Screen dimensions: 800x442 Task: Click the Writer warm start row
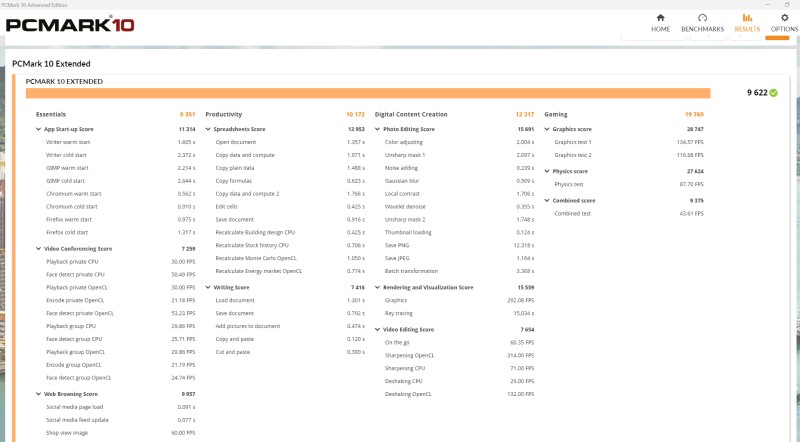coord(120,142)
